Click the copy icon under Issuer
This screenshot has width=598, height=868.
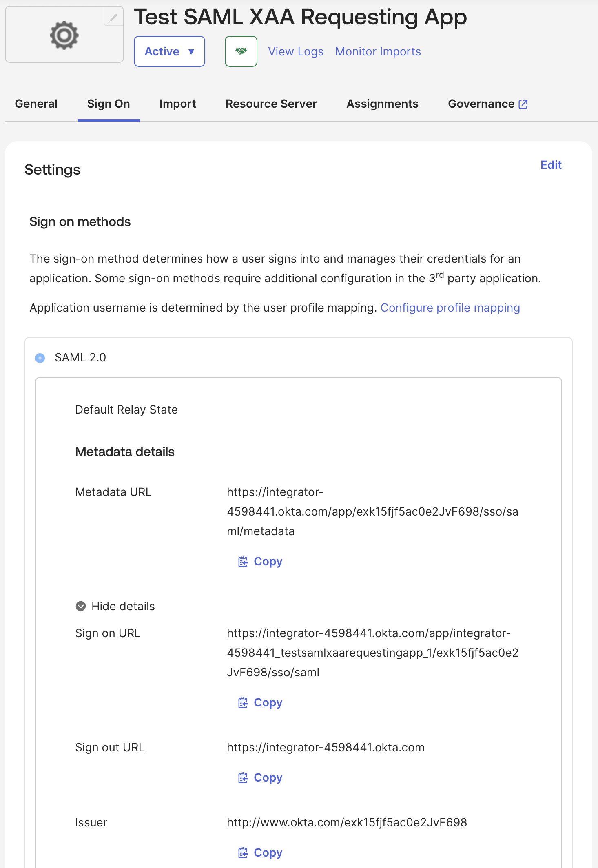pos(243,853)
